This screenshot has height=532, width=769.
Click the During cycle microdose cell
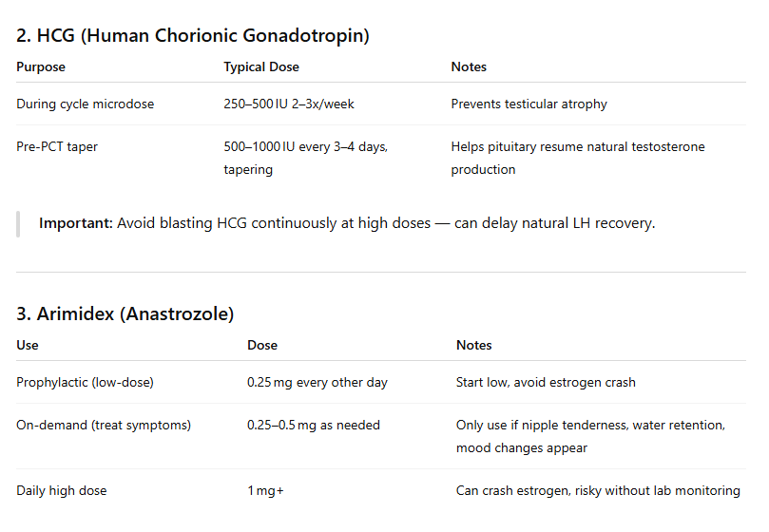(x=86, y=104)
